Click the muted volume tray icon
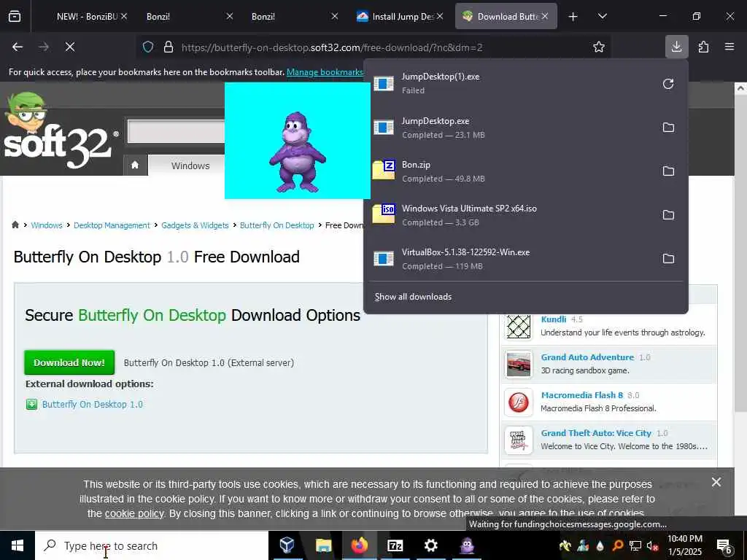The image size is (747, 560). tap(652, 546)
